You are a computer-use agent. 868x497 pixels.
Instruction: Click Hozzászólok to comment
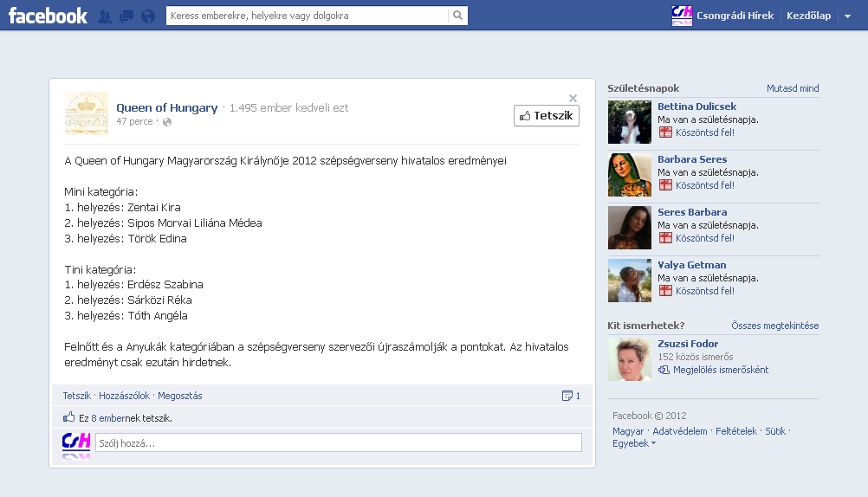[124, 396]
